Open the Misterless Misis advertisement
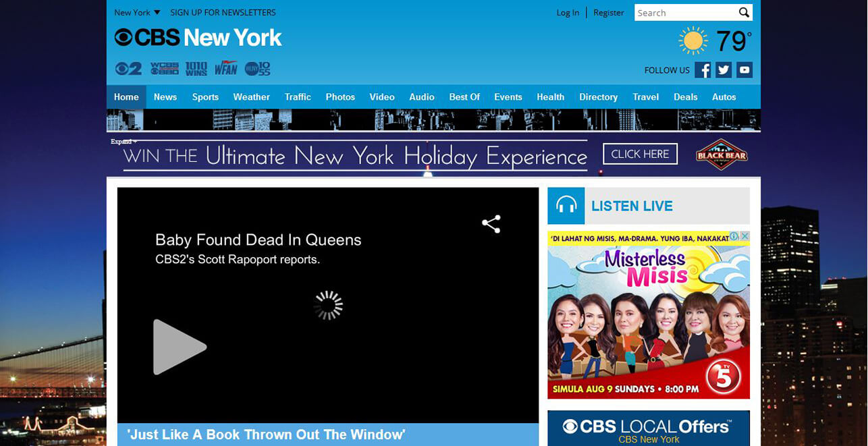This screenshot has width=868, height=446. click(649, 315)
